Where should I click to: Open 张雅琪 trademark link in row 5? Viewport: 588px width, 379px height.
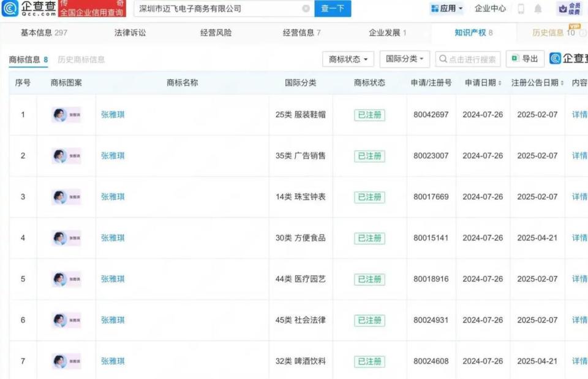pyautogui.click(x=113, y=278)
